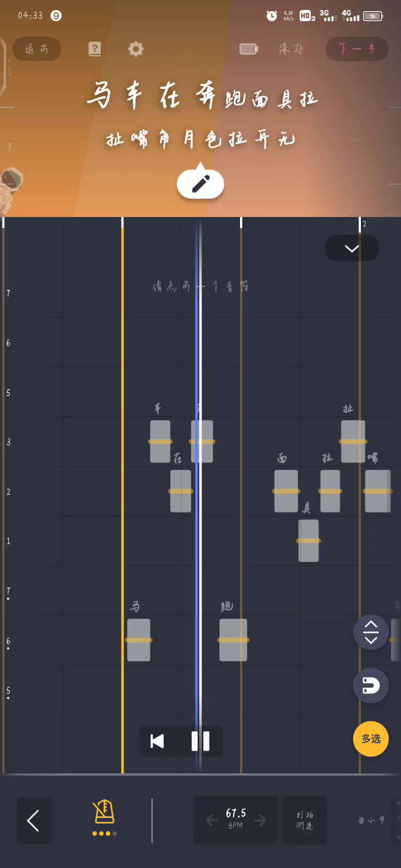The image size is (401, 868).
Task: Click the back arrow in bottom bar
Action: pyautogui.click(x=35, y=820)
